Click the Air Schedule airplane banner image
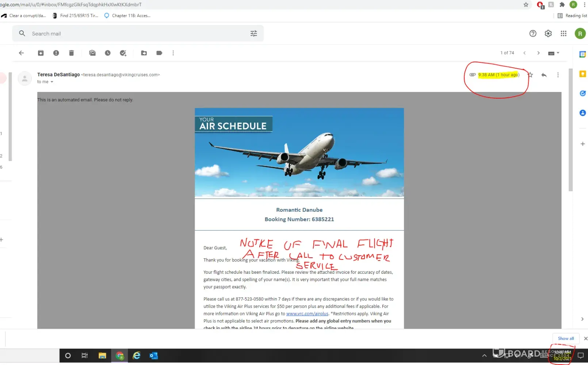Image resolution: width=588 pixels, height=365 pixels. tap(299, 153)
